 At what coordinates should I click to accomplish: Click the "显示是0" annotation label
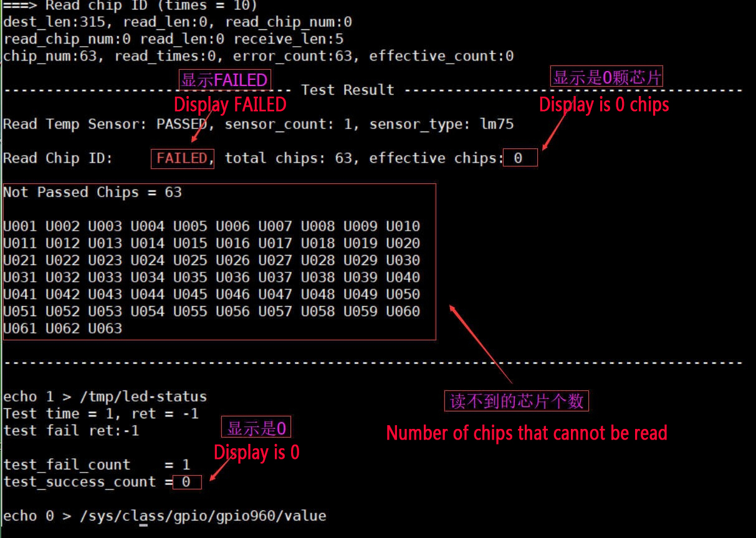[x=256, y=428]
